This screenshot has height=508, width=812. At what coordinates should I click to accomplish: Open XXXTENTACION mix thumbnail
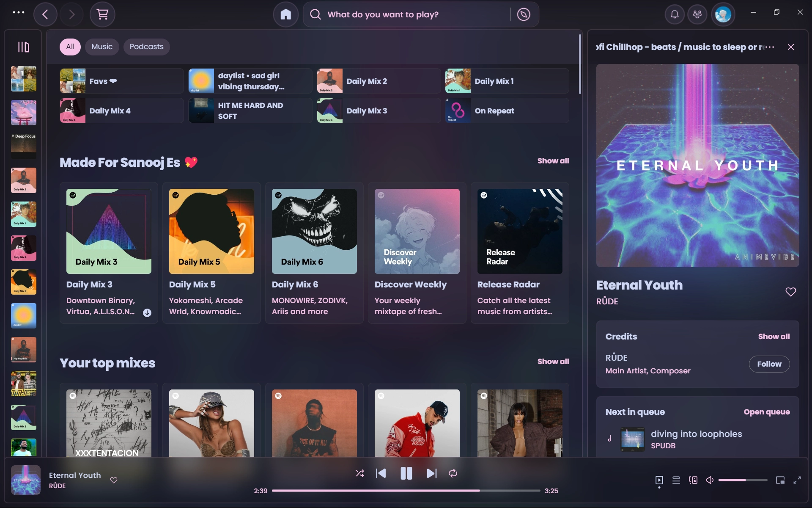[109, 423]
